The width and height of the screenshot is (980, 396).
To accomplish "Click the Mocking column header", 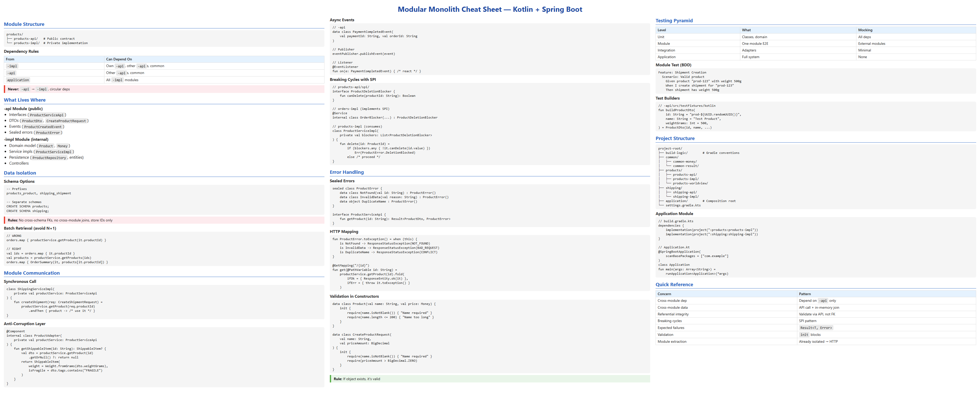I will click(x=865, y=30).
